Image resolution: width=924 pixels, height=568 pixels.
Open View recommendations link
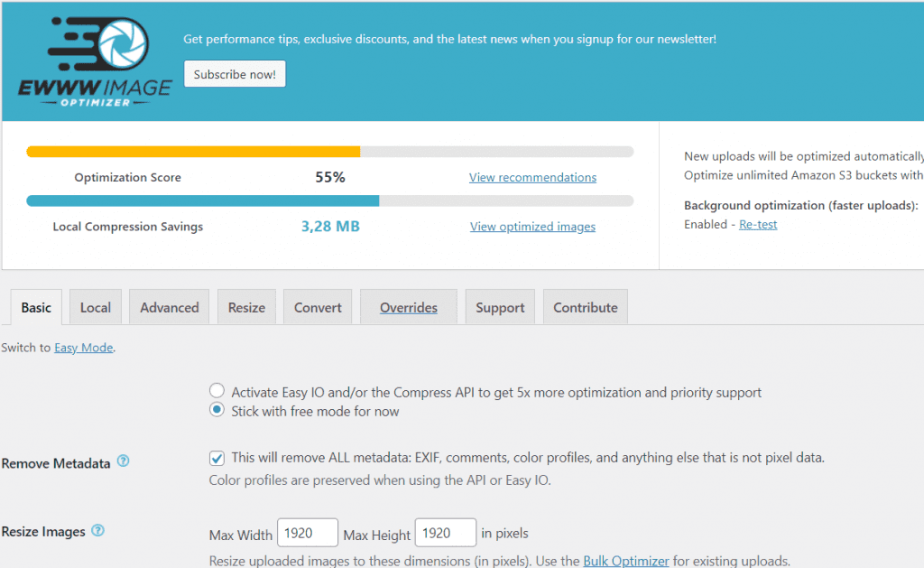[x=532, y=177]
